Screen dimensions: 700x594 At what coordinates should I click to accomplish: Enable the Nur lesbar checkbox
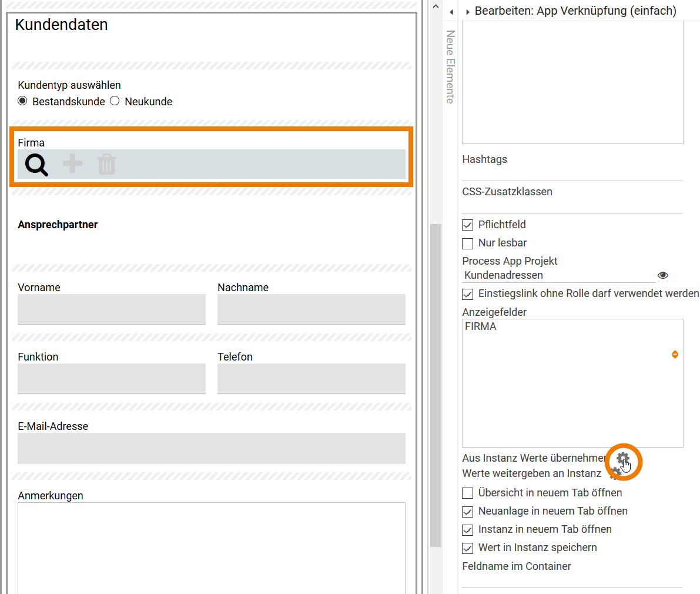[468, 243]
